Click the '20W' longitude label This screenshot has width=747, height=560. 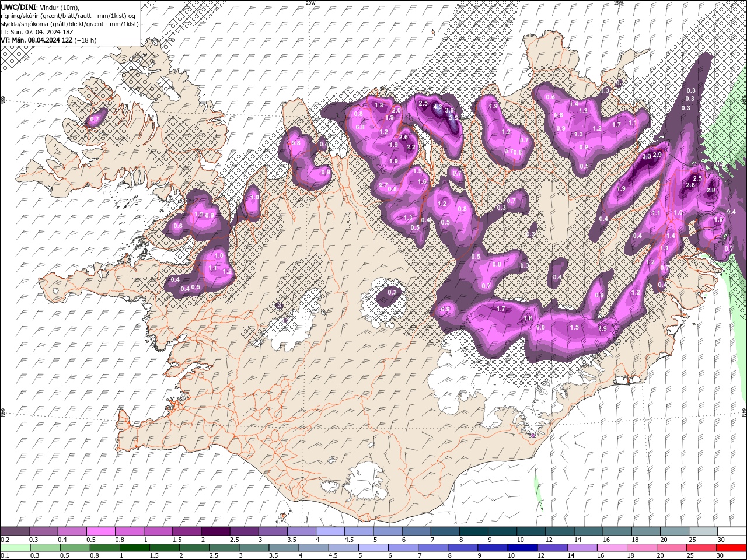click(310, 3)
